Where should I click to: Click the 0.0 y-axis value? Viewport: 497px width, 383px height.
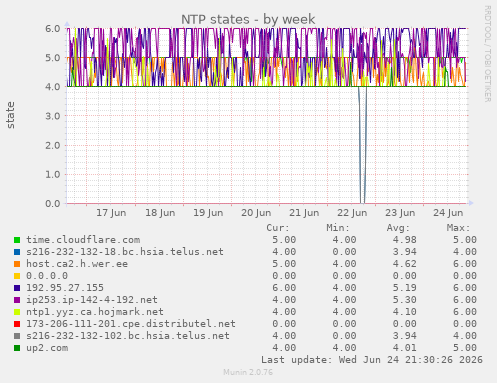click(x=53, y=203)
